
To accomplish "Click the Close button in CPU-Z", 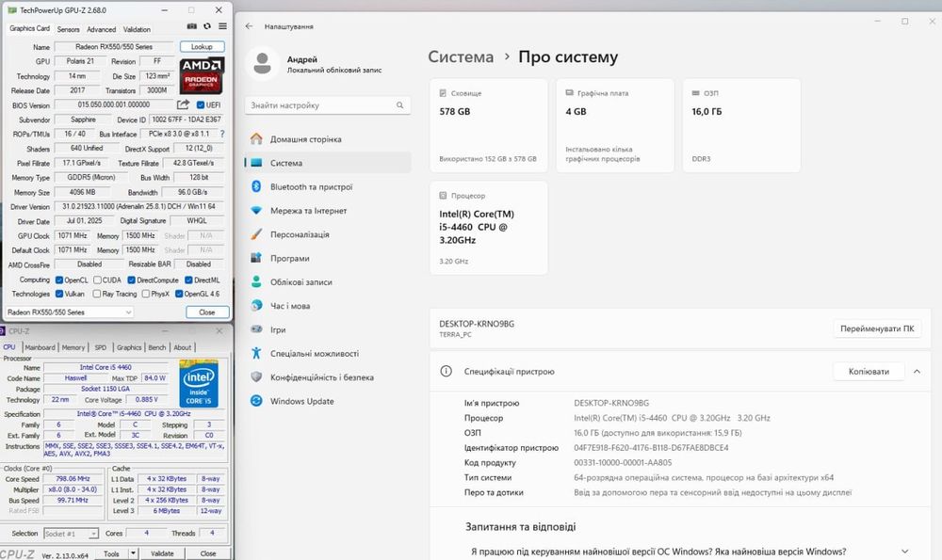I will click(x=208, y=553).
